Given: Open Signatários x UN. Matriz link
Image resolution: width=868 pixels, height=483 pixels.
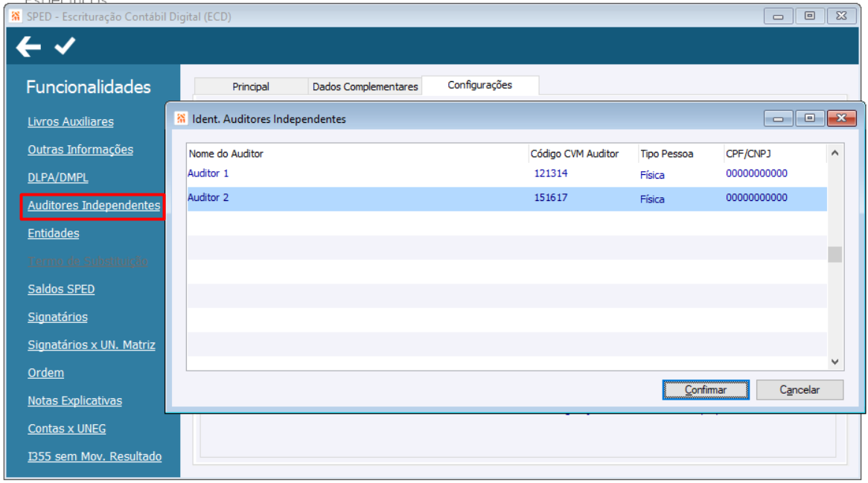Looking at the screenshot, I should click(92, 345).
